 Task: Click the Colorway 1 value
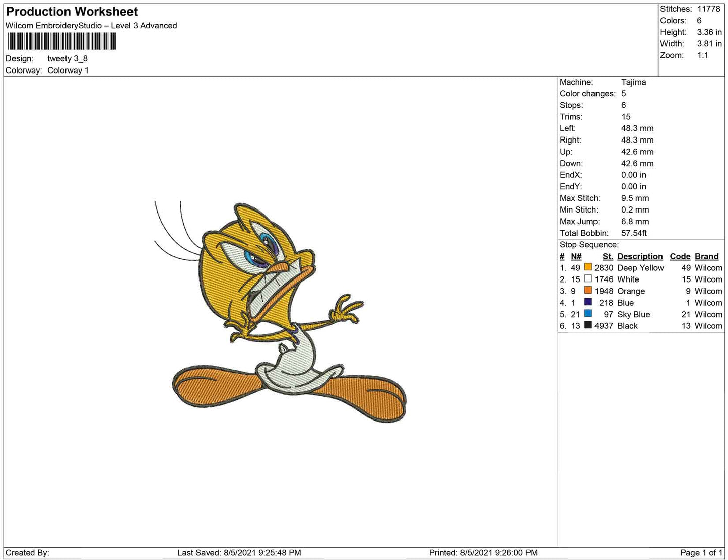point(68,70)
